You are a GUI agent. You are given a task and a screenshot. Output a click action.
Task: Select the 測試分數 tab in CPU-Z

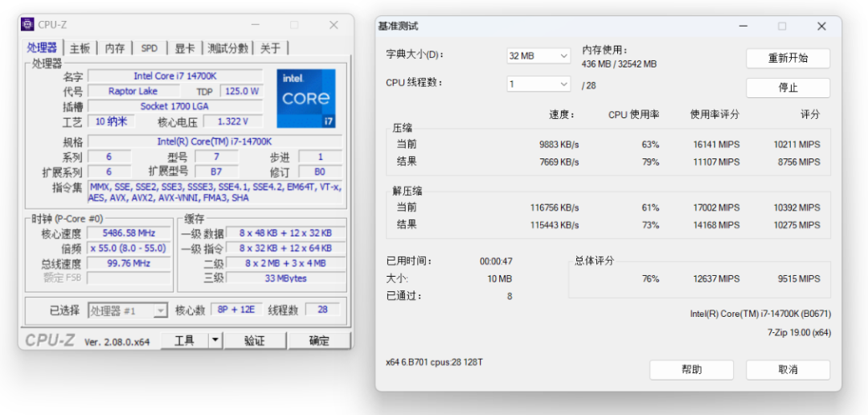(x=228, y=48)
